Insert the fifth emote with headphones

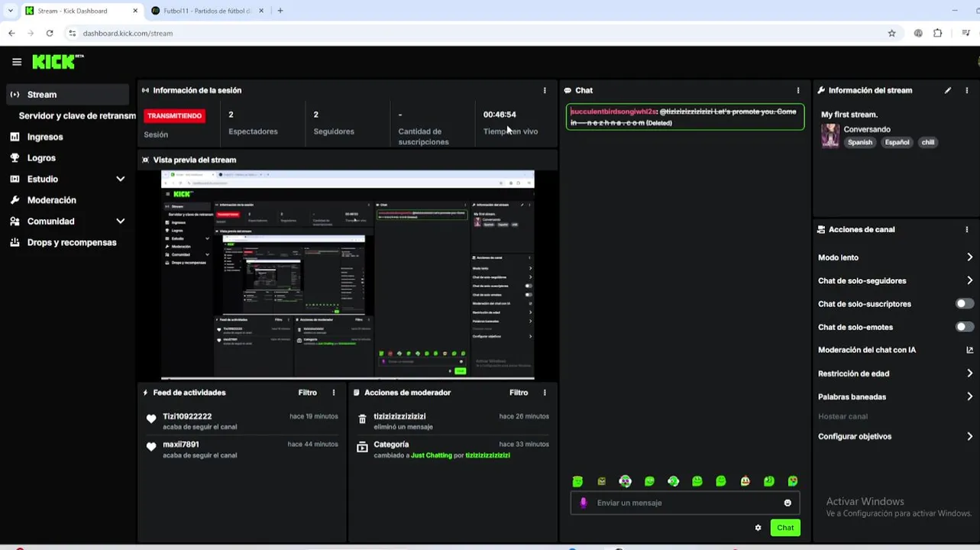673,481
